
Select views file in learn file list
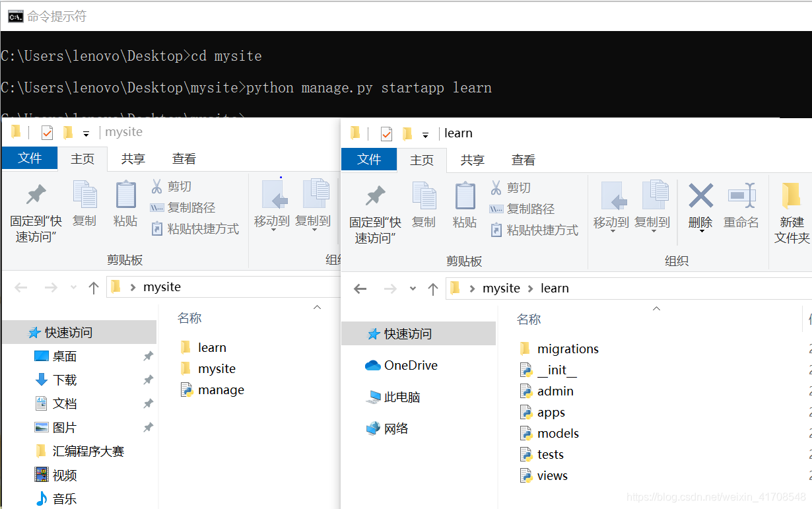[544, 475]
